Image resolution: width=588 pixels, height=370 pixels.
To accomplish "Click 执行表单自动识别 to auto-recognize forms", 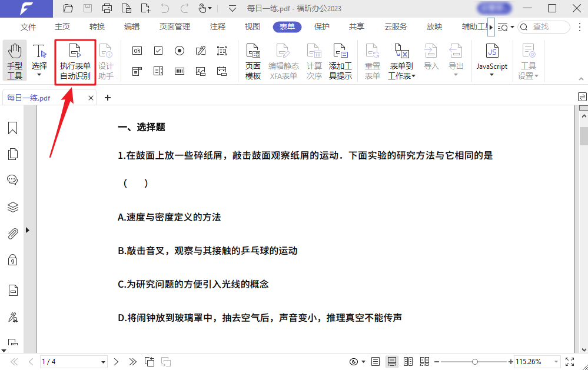I will click(75, 61).
